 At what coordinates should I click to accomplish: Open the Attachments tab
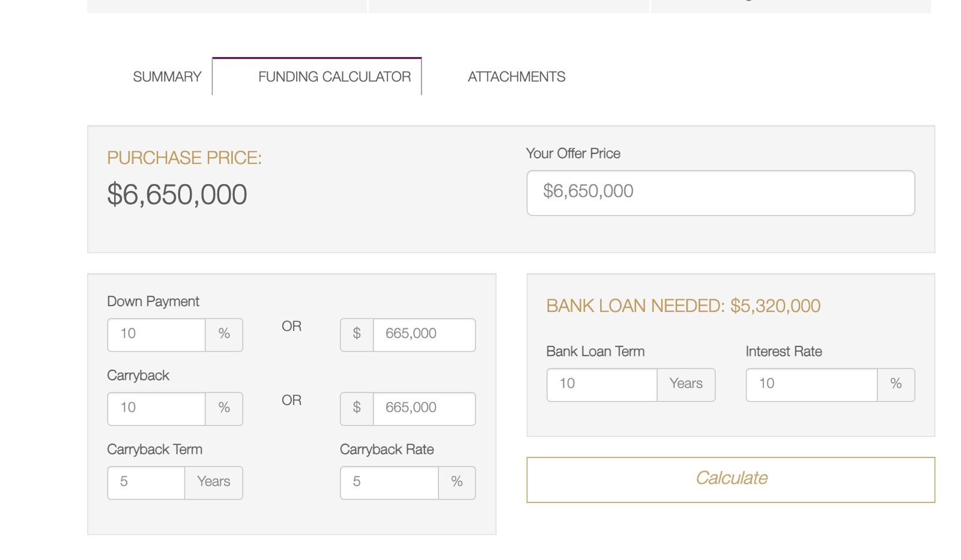click(517, 77)
